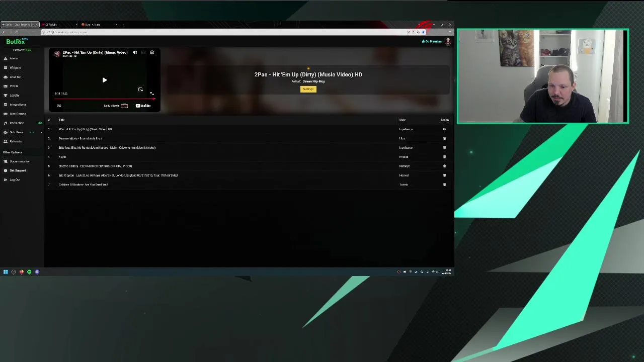The width and height of the screenshot is (644, 362).
Task: Delete the Children Of Bodom song from queue
Action: click(x=444, y=185)
